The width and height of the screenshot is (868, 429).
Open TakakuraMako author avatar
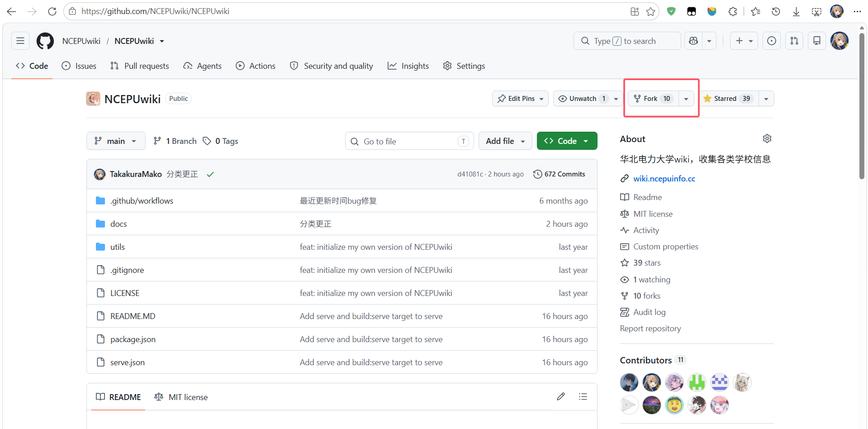pyautogui.click(x=100, y=174)
